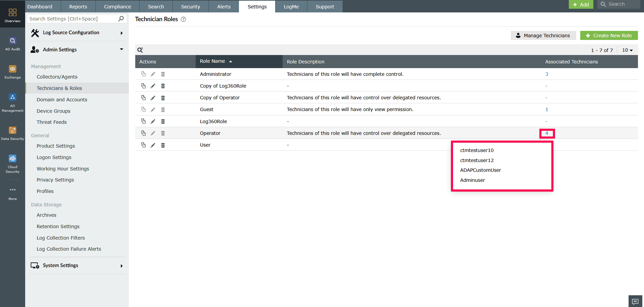This screenshot has width=644, height=307.
Task: Open the Alerts tab
Action: 223,6
